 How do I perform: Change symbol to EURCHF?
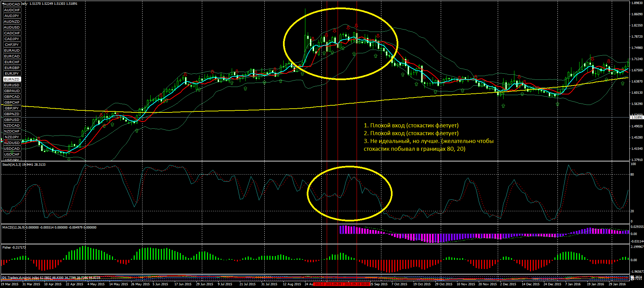coord(12,62)
